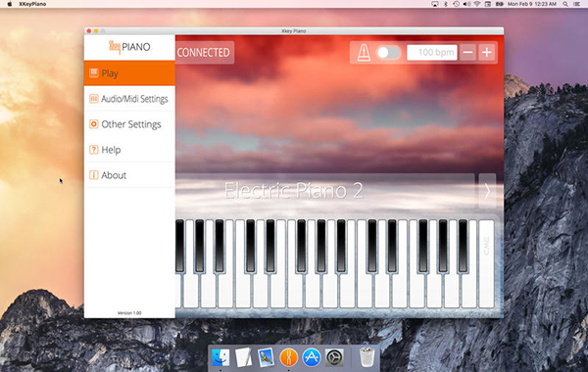Click the Version 1.00 text

point(129,313)
